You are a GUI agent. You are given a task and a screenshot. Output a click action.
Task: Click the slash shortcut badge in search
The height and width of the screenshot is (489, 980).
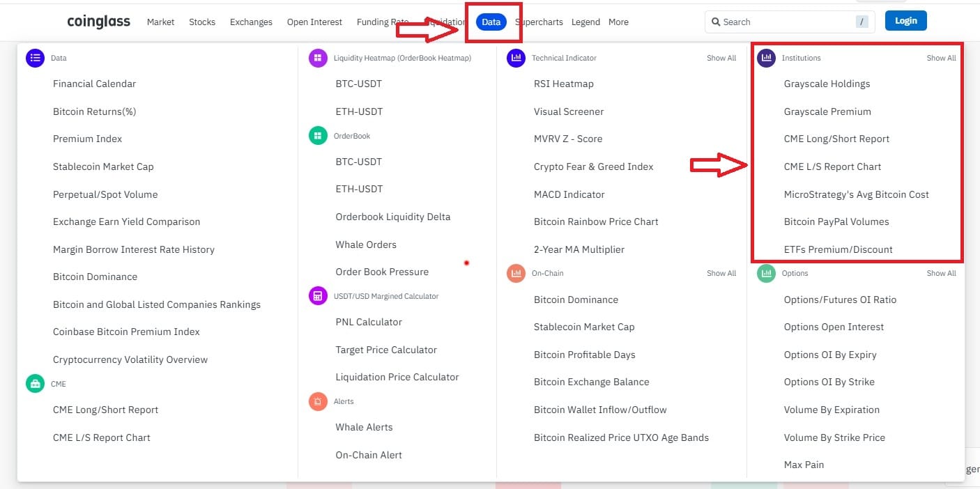click(x=862, y=22)
